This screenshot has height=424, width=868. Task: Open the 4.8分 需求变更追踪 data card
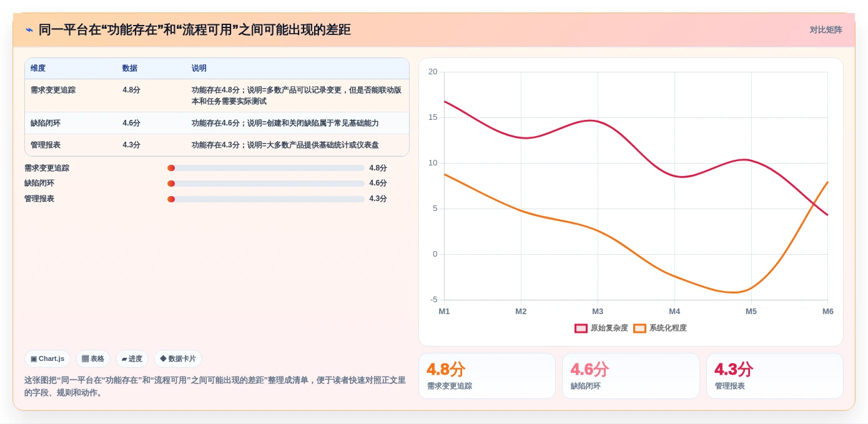(487, 376)
